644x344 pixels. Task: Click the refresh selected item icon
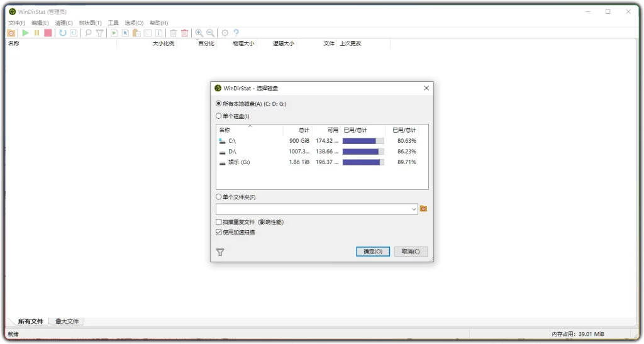click(x=74, y=33)
